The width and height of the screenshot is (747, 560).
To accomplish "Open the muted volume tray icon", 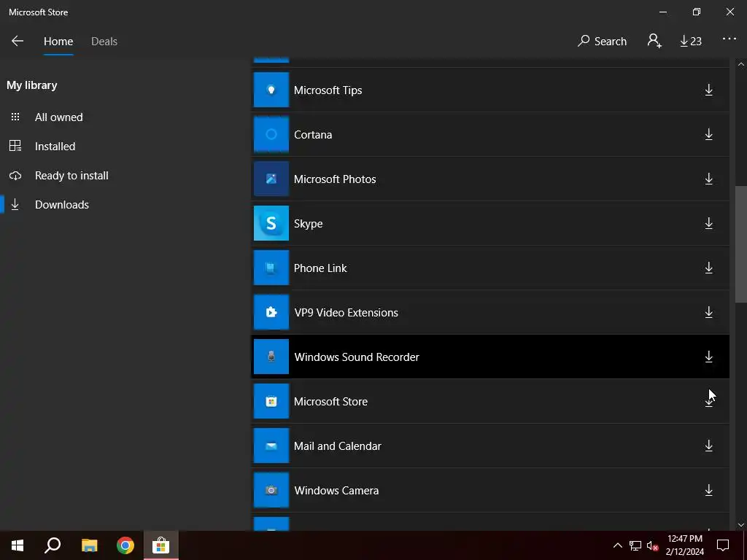I will point(652,545).
